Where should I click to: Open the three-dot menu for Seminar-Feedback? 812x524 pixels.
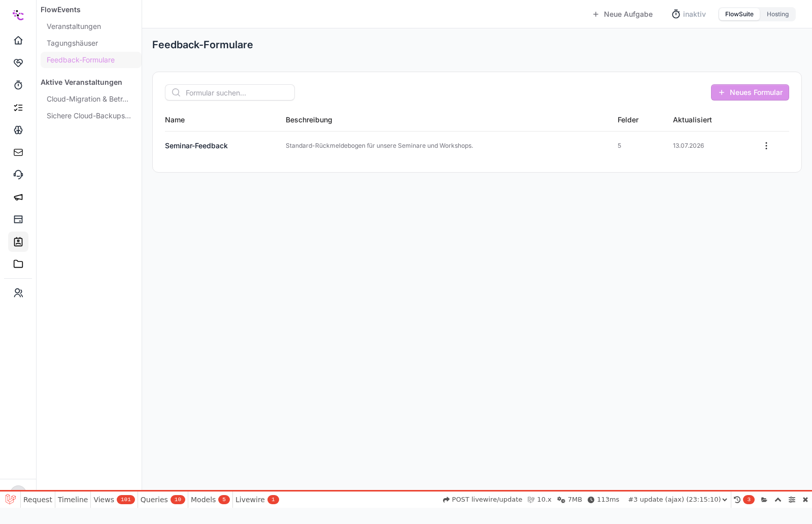tap(766, 146)
